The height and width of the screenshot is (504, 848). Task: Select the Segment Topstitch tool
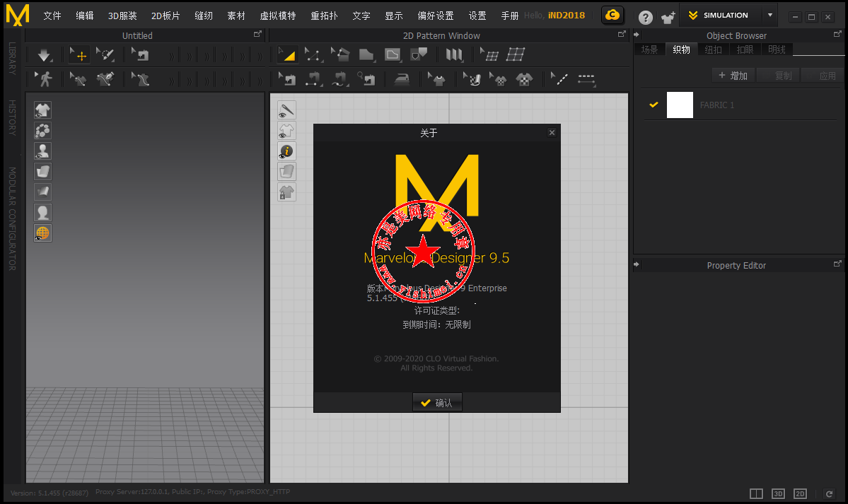586,79
